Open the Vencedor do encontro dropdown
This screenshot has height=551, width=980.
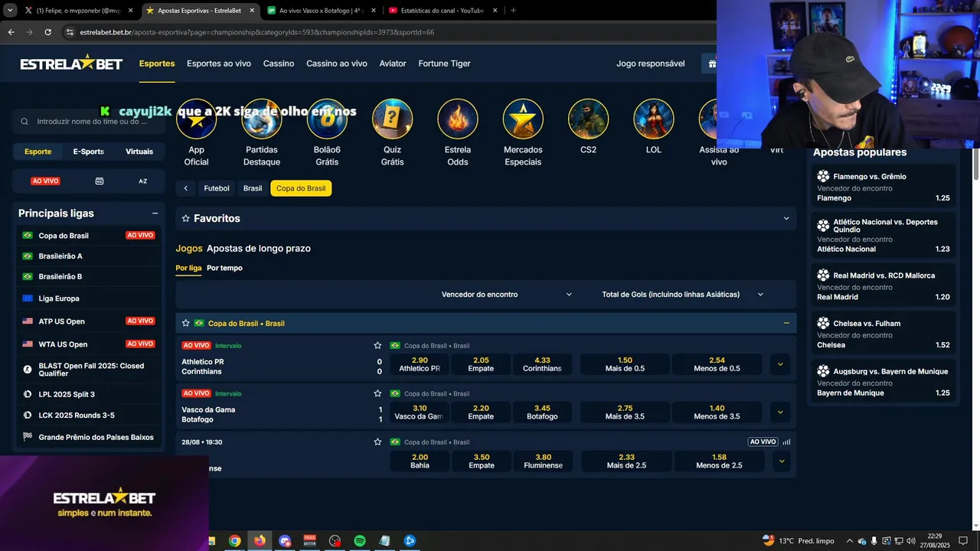(506, 295)
